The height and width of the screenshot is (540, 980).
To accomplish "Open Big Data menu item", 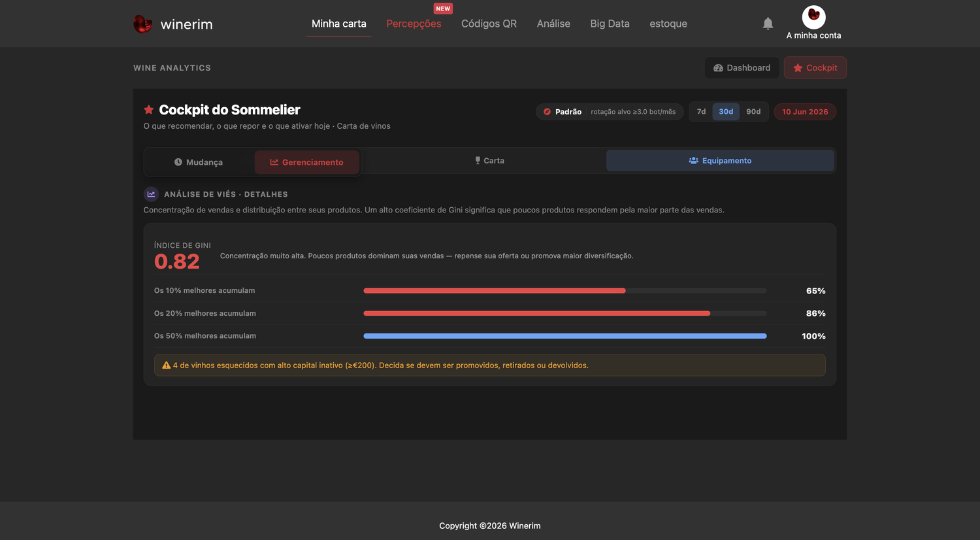I will click(610, 24).
